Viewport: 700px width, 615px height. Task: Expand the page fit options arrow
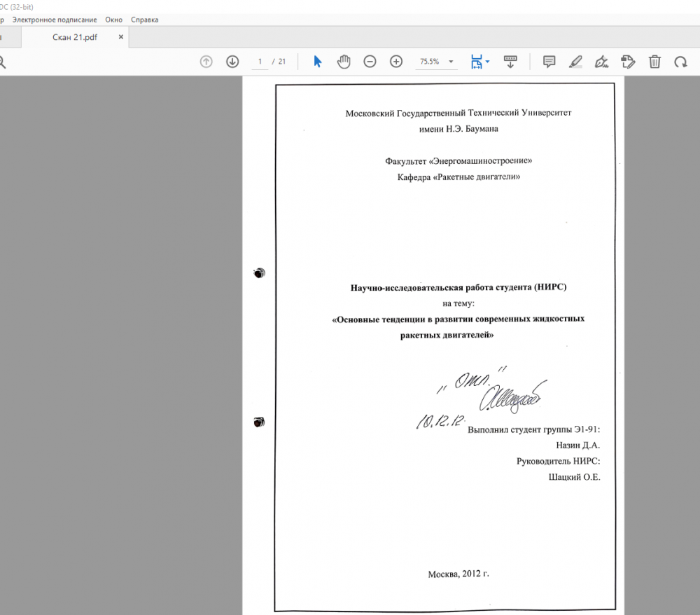pyautogui.click(x=487, y=62)
